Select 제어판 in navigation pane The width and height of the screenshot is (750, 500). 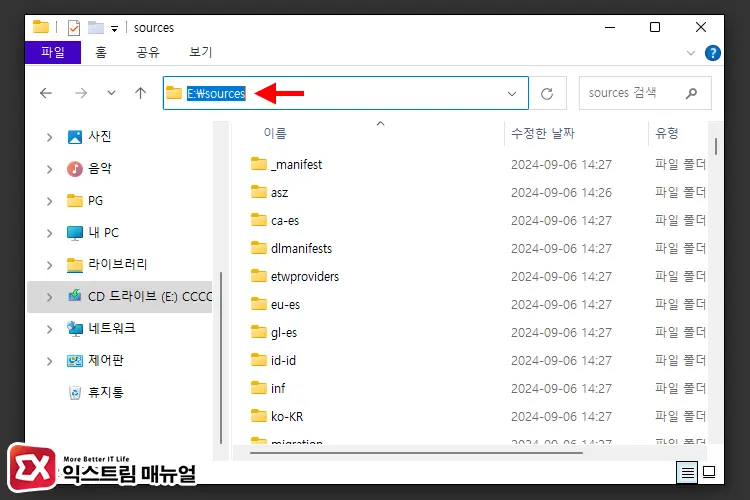pos(106,360)
